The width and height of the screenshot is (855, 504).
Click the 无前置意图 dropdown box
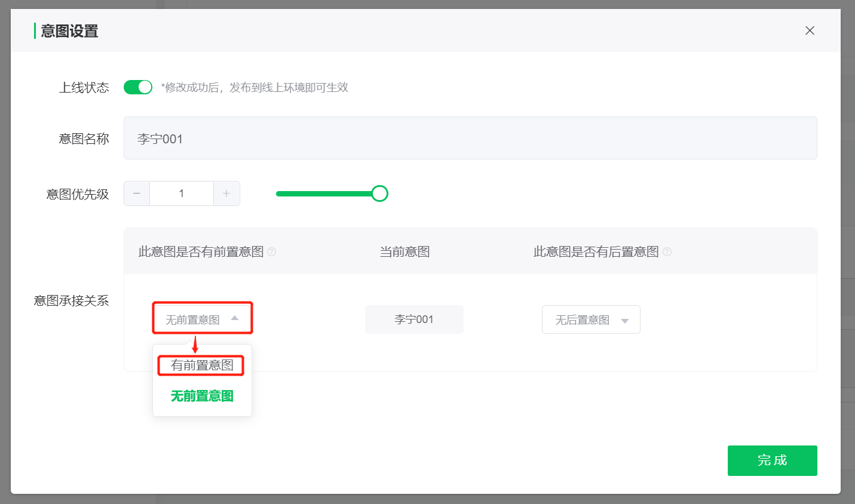tap(194, 319)
